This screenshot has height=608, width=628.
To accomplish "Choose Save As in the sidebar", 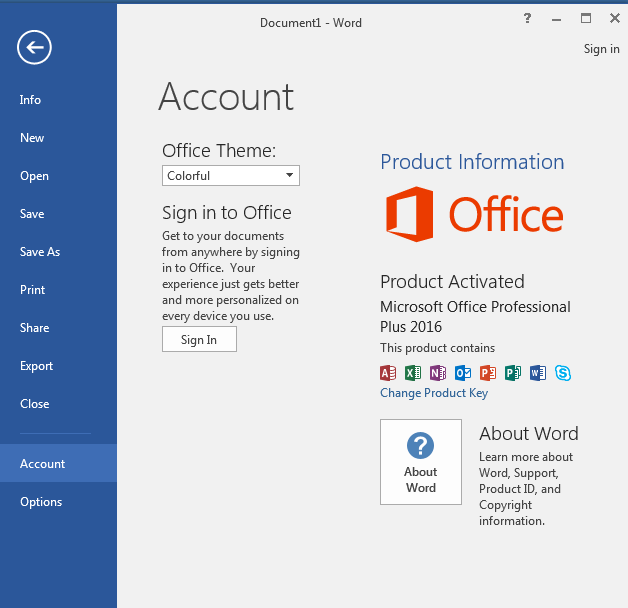I will pos(40,252).
